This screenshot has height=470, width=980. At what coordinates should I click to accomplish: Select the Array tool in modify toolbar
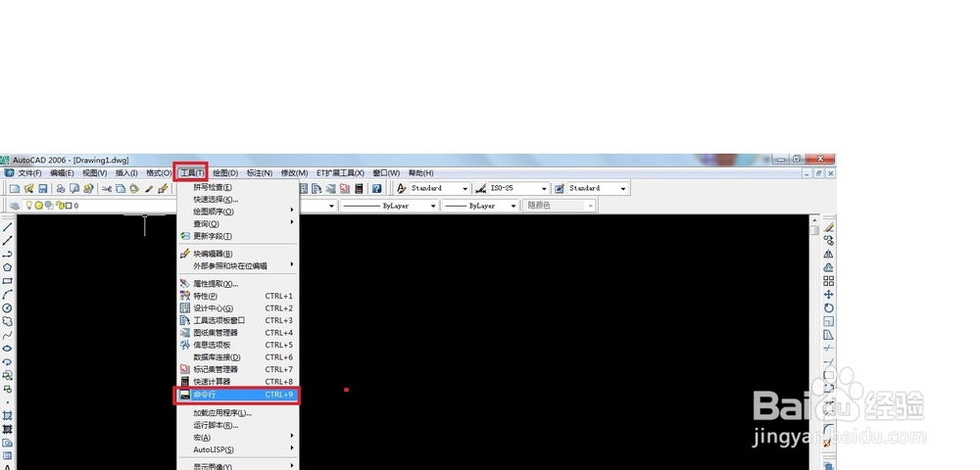829,281
